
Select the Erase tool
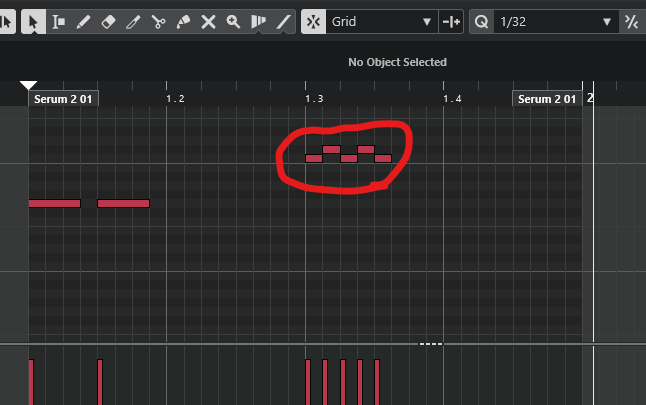click(x=109, y=21)
